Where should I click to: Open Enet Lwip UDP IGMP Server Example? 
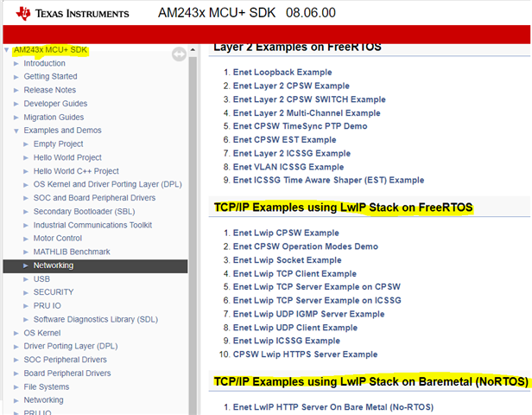coord(308,314)
